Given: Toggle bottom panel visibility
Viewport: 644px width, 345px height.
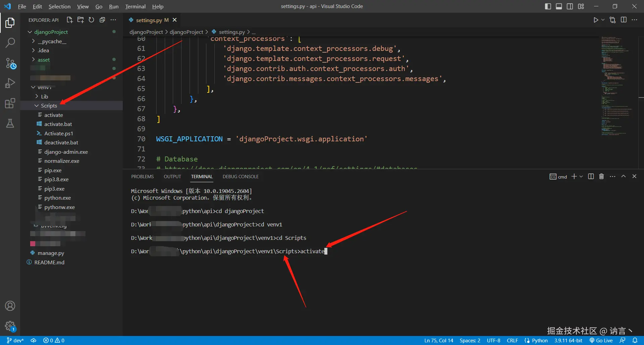Looking at the screenshot, I should 559,6.
